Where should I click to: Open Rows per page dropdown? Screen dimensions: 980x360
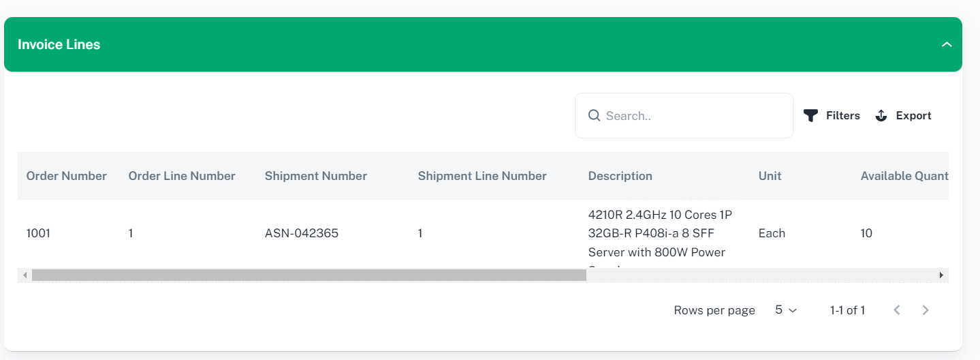[x=786, y=310]
